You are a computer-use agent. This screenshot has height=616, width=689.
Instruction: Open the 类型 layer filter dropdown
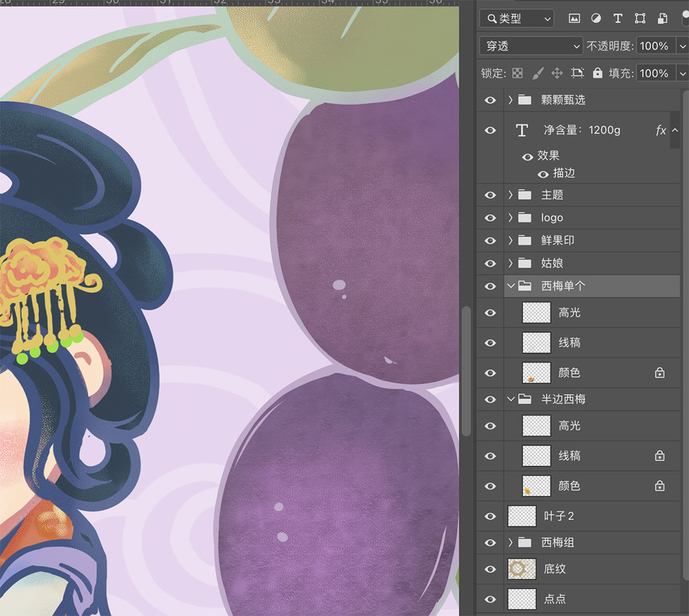[x=517, y=18]
